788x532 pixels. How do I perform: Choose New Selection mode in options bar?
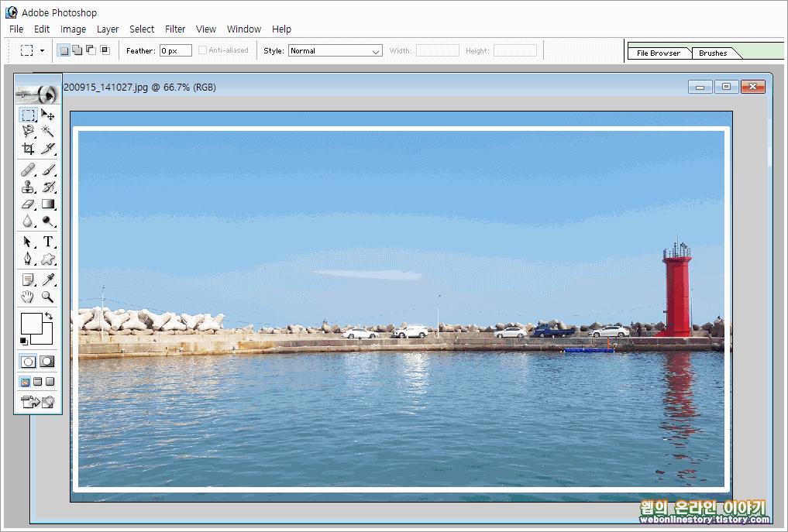(x=64, y=50)
